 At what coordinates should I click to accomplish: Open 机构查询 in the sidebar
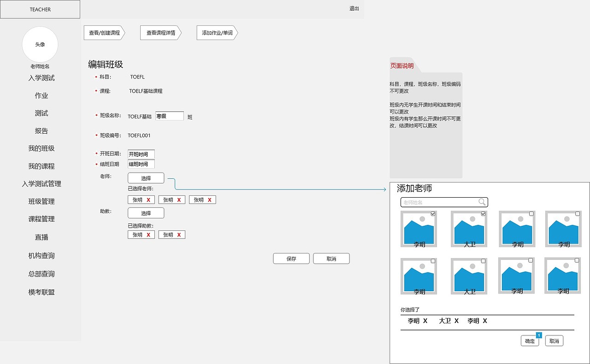tap(41, 256)
